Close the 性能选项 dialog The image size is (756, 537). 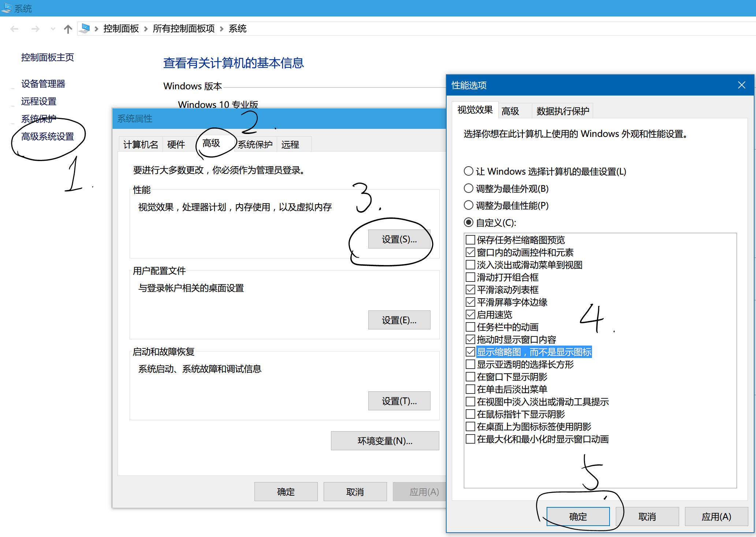(741, 85)
